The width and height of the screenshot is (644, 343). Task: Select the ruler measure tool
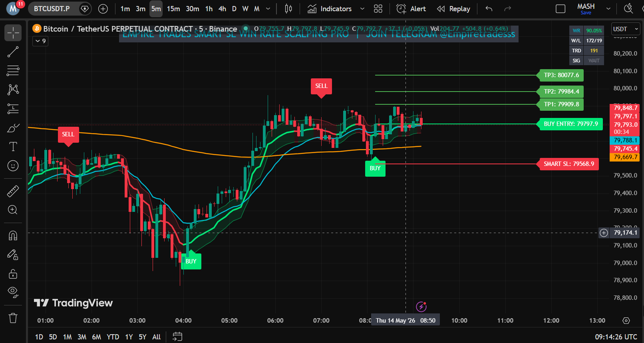click(13, 191)
